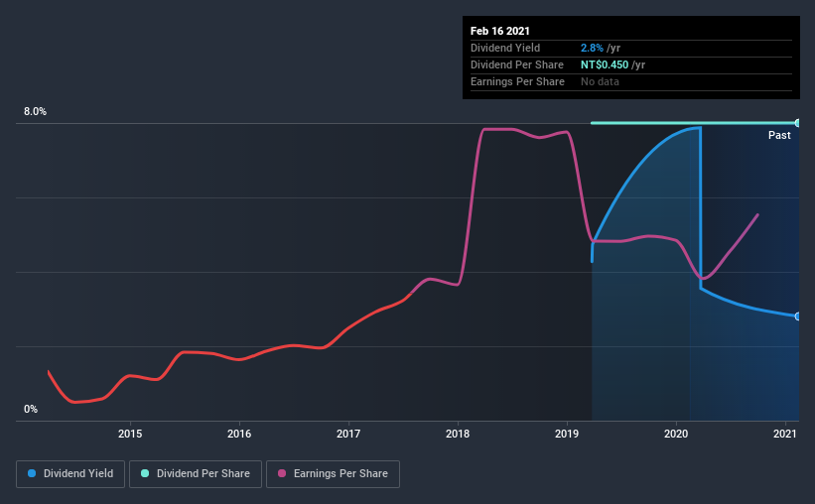
Task: Click the Feb 16 2021 tooltip date
Action: [x=500, y=31]
